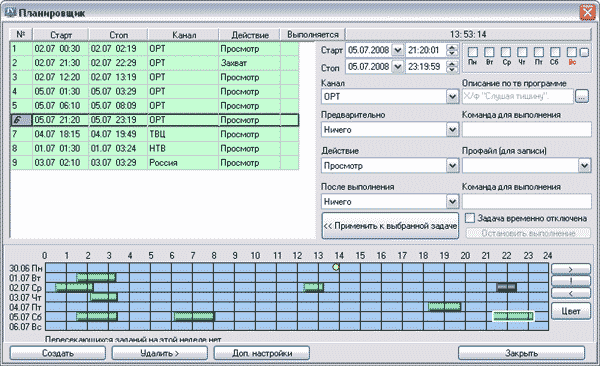Click the current-time circle marker on timeline
The image size is (600, 366).
pos(336,267)
